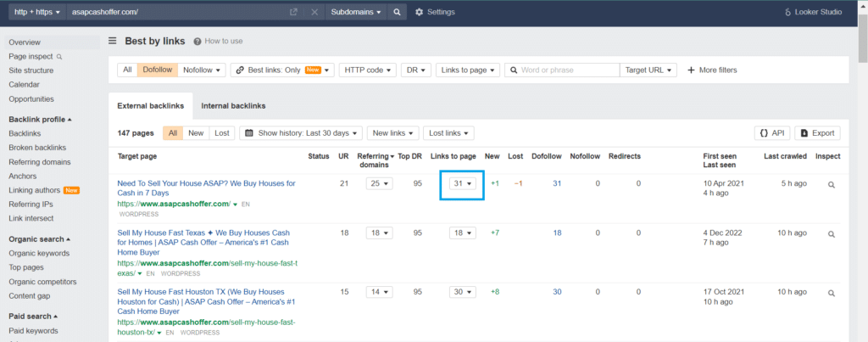Export the backlinks report
Image resolution: width=868 pixels, height=342 pixels.
point(818,133)
